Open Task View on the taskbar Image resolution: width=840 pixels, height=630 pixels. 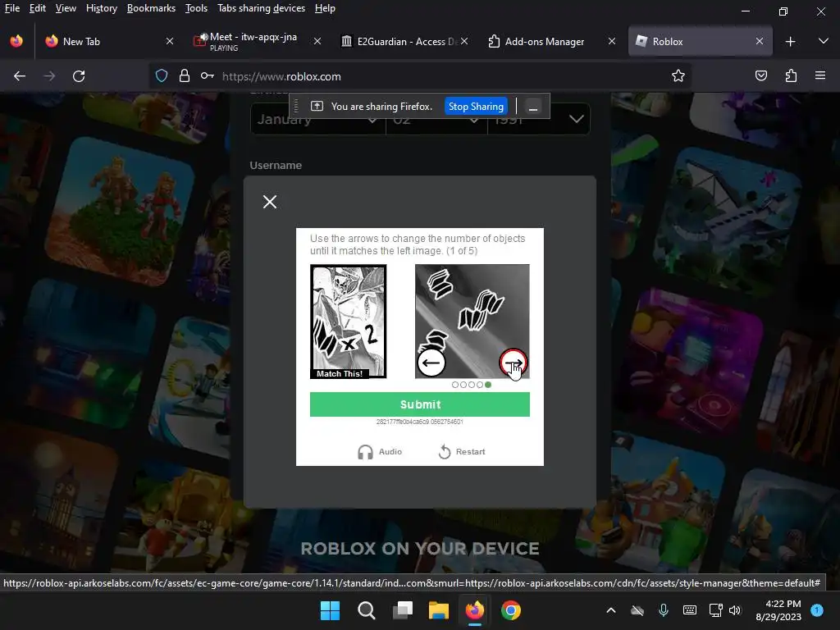click(402, 610)
